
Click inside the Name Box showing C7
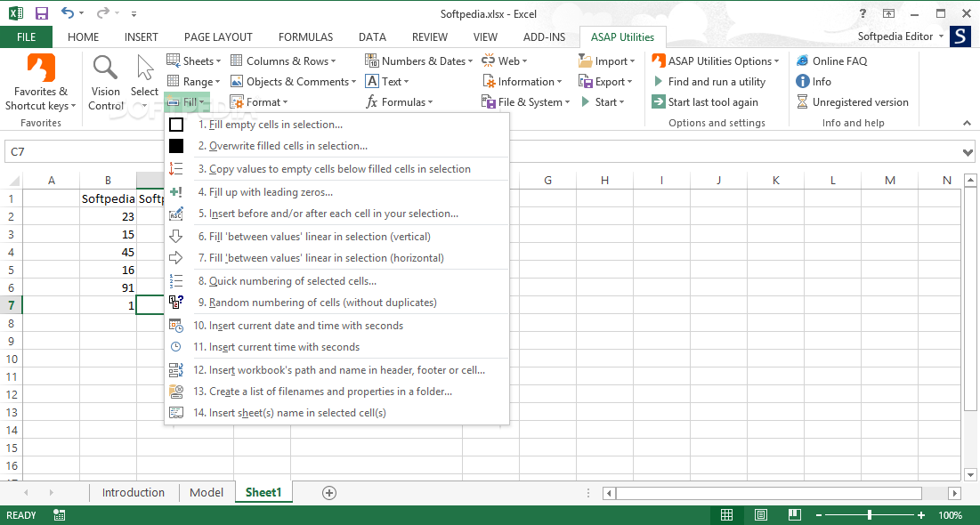tap(83, 152)
